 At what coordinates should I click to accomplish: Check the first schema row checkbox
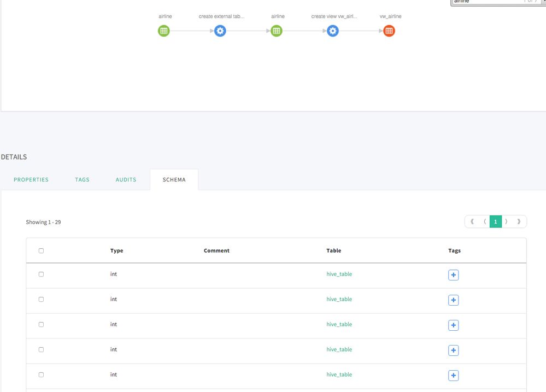coord(41,274)
